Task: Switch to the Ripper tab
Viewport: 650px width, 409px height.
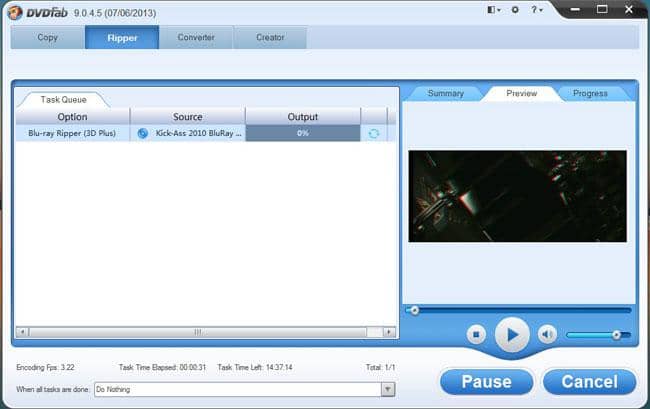Action: [x=122, y=37]
